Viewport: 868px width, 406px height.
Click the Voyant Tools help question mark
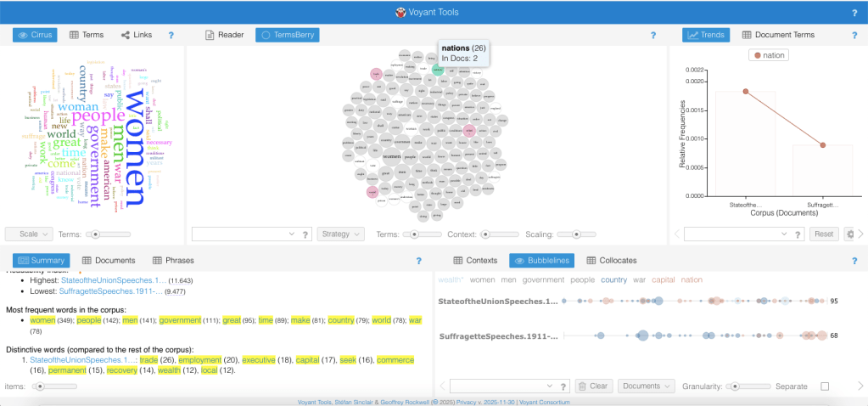[x=854, y=13]
